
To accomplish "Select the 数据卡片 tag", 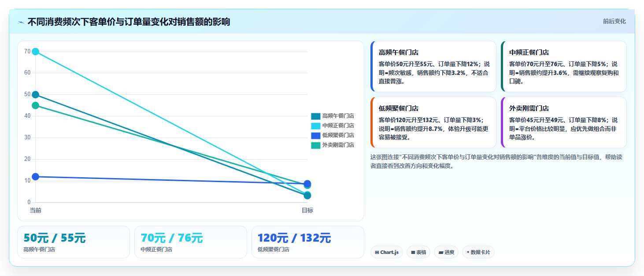I will tap(478, 252).
